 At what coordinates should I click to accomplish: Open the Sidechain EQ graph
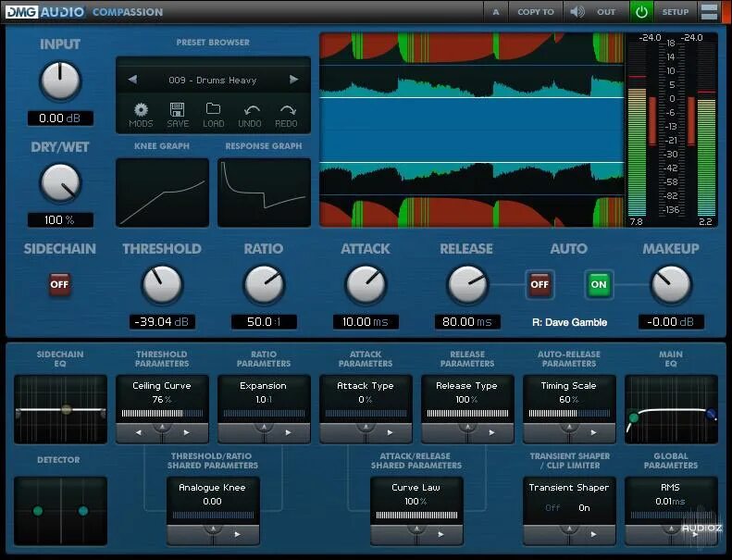click(60, 409)
